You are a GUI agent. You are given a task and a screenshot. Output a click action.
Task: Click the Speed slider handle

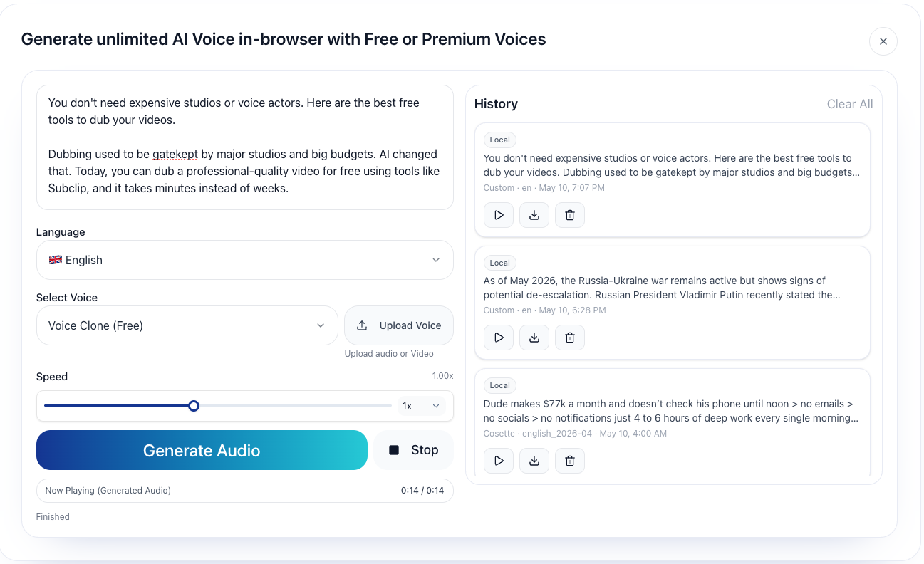point(194,406)
